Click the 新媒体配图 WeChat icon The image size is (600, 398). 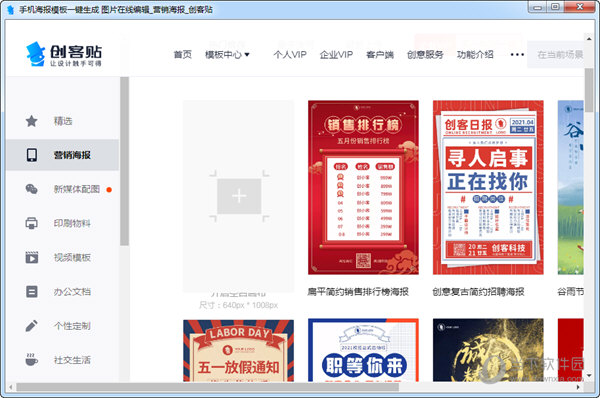[31, 189]
